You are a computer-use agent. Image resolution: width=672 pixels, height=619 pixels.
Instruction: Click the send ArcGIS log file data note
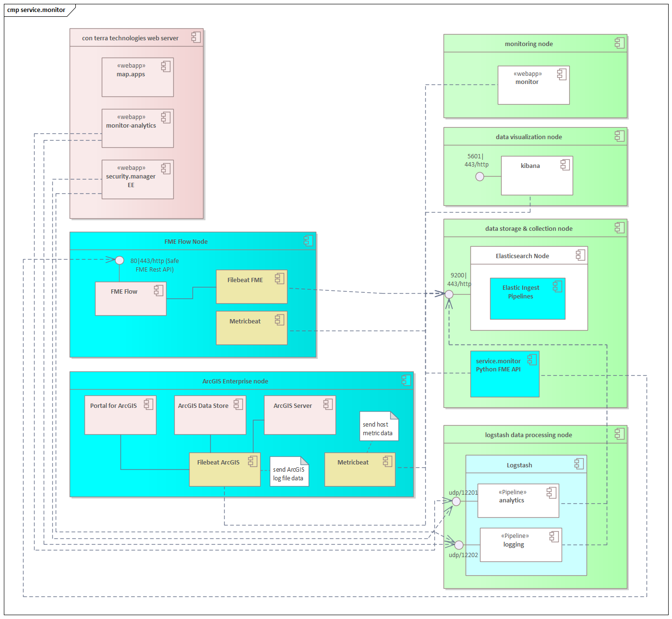point(289,471)
